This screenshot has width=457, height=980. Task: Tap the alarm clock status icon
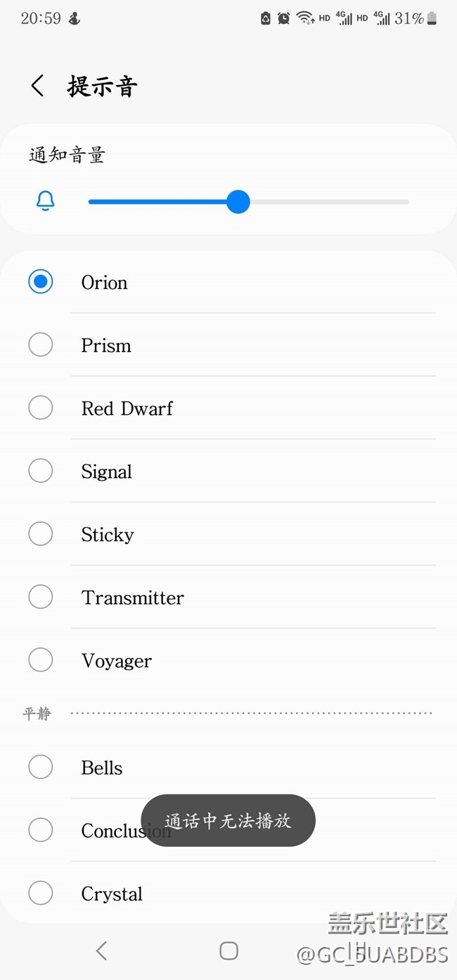tap(283, 19)
